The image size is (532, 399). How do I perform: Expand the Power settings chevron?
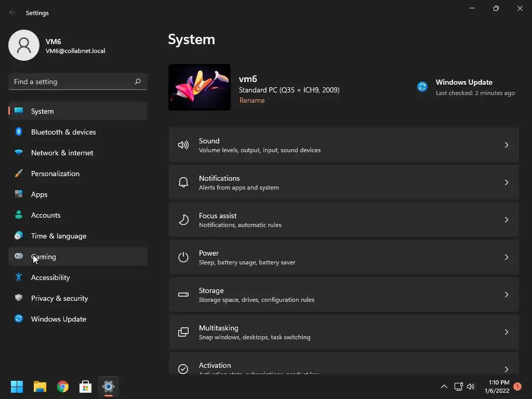coord(506,257)
